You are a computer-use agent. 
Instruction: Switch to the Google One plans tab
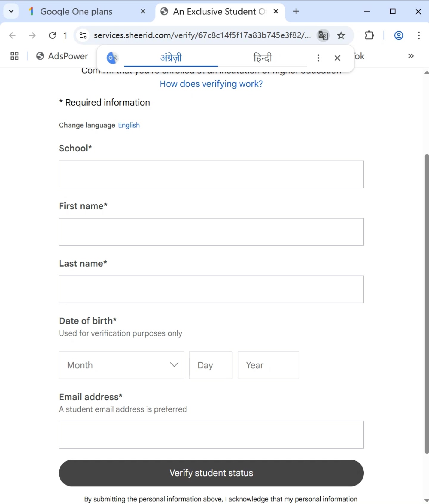(x=76, y=11)
